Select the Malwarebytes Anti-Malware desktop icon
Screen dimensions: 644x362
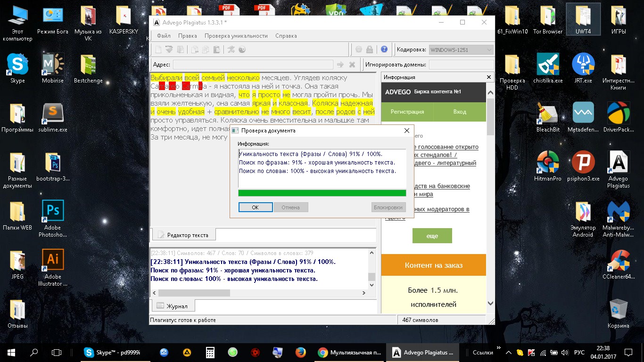tap(618, 219)
